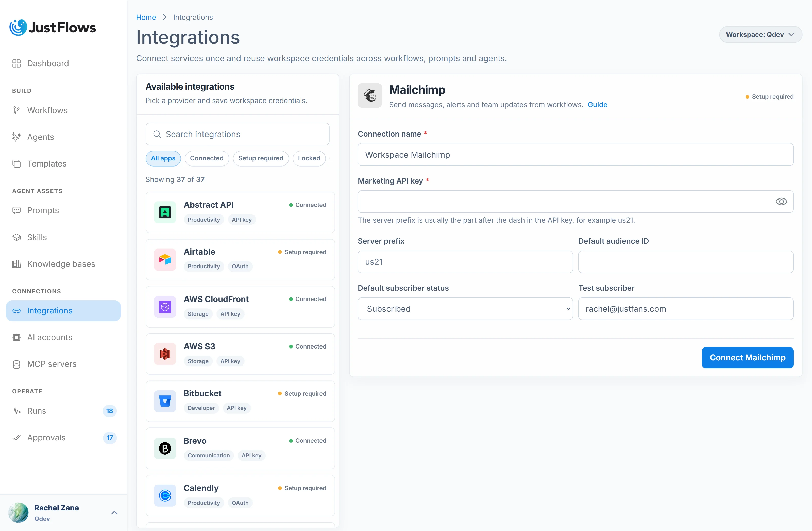Click the Workflows branch icon
This screenshot has width=812, height=531.
click(x=16, y=111)
